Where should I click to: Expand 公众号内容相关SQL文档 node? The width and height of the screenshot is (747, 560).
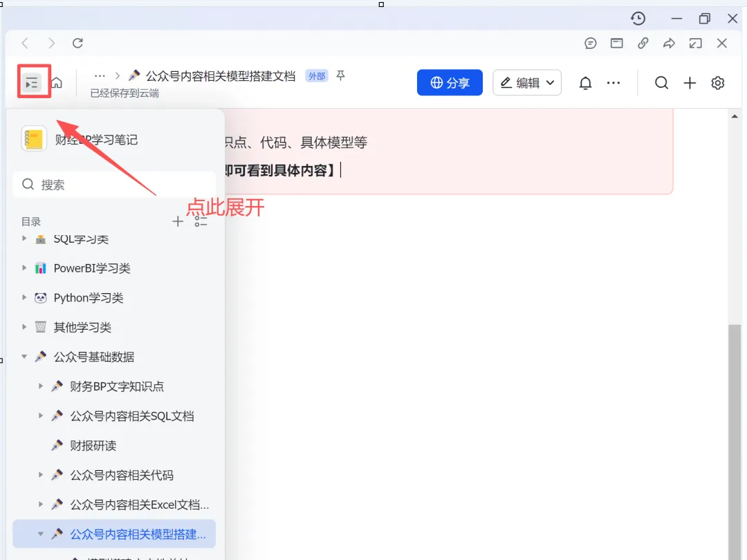pyautogui.click(x=41, y=416)
